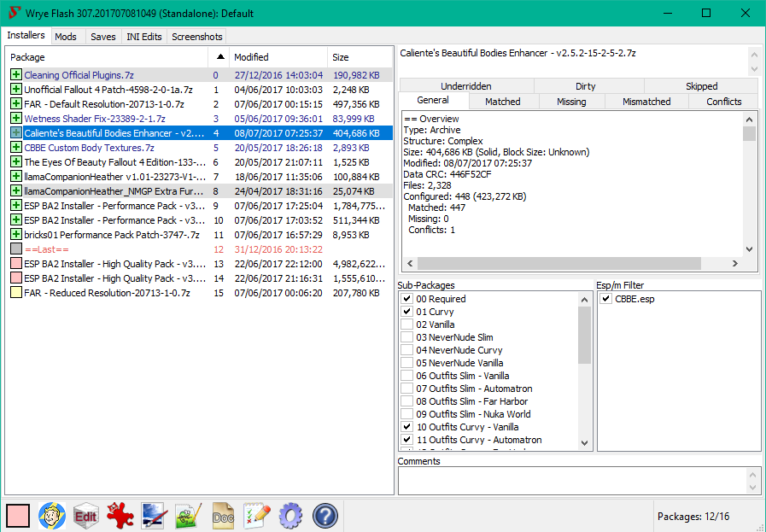Click the right arrow of the Overview horizontal scrollbar

pyautogui.click(x=735, y=263)
